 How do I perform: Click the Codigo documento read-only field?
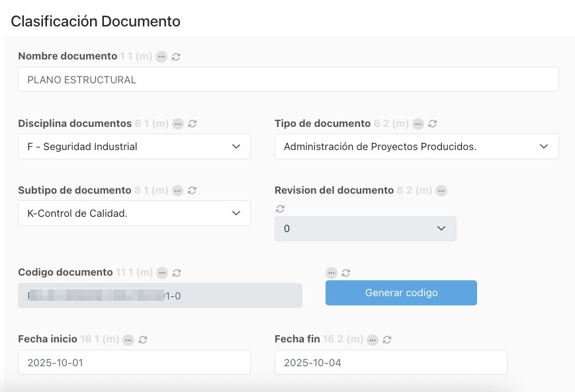coord(160,296)
